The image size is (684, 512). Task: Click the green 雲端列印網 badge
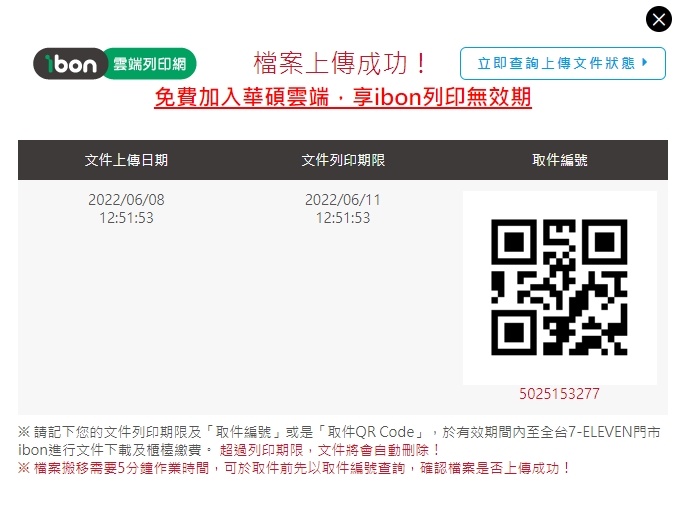pyautogui.click(x=150, y=64)
